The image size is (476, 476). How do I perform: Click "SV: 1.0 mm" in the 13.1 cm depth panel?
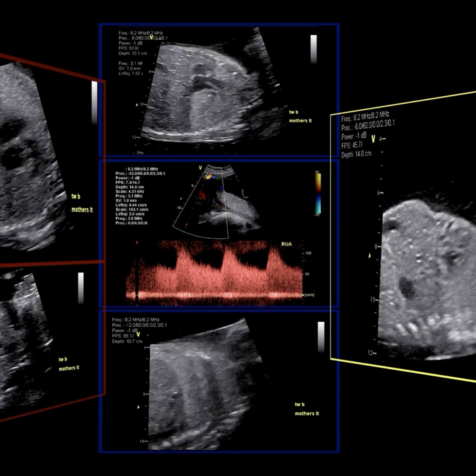point(129,68)
